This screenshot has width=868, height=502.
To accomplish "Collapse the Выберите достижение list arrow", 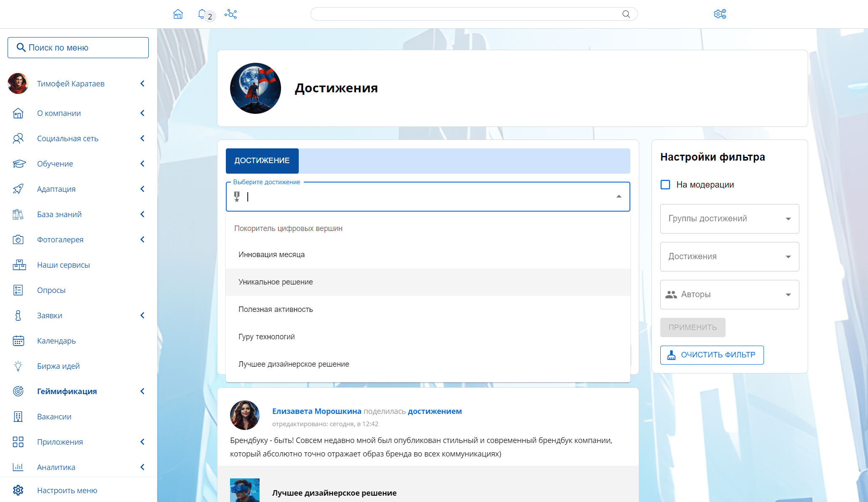I will tap(619, 196).
